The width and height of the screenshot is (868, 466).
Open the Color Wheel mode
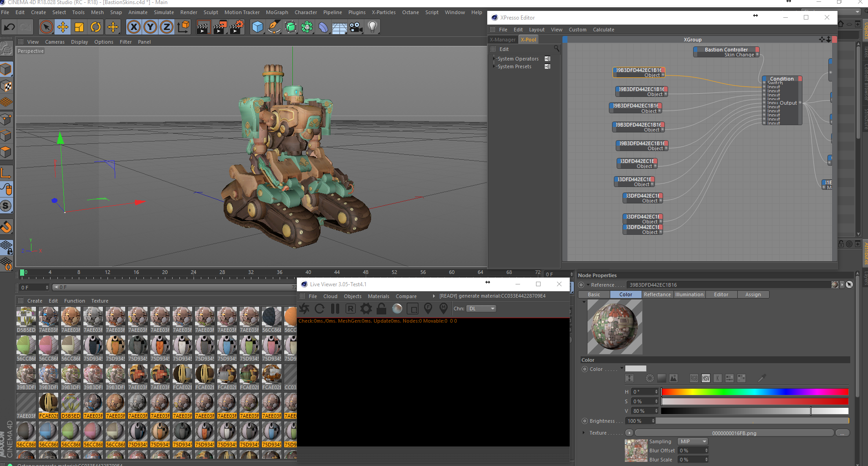click(650, 378)
